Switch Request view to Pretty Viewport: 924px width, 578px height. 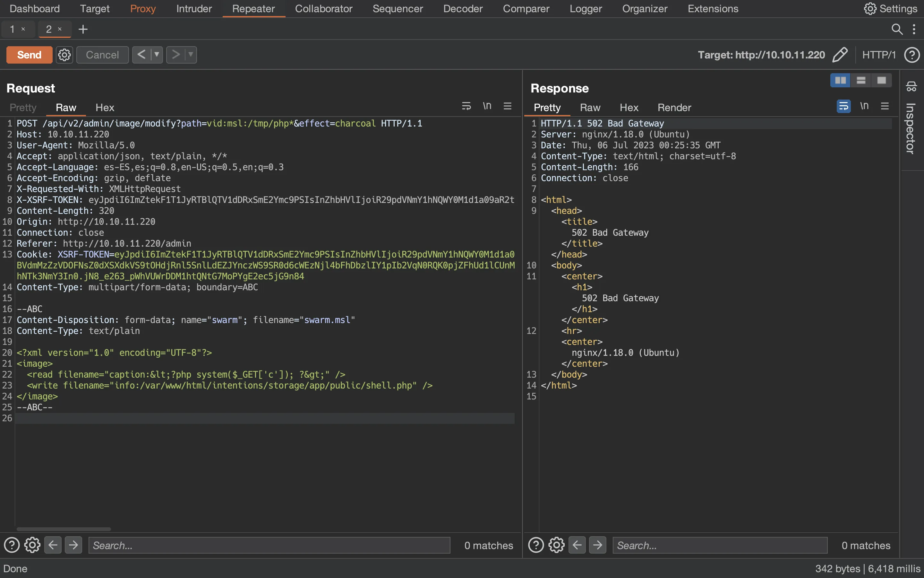[23, 108]
